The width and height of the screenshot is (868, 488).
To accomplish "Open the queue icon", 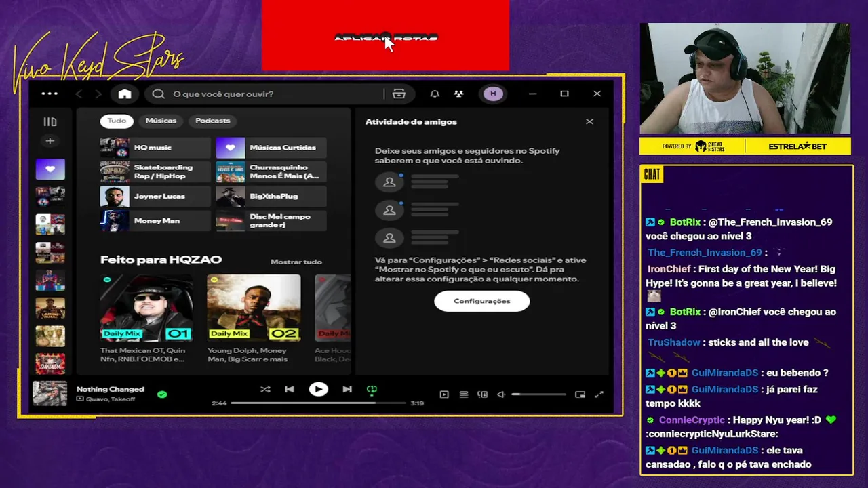I will coord(464,394).
